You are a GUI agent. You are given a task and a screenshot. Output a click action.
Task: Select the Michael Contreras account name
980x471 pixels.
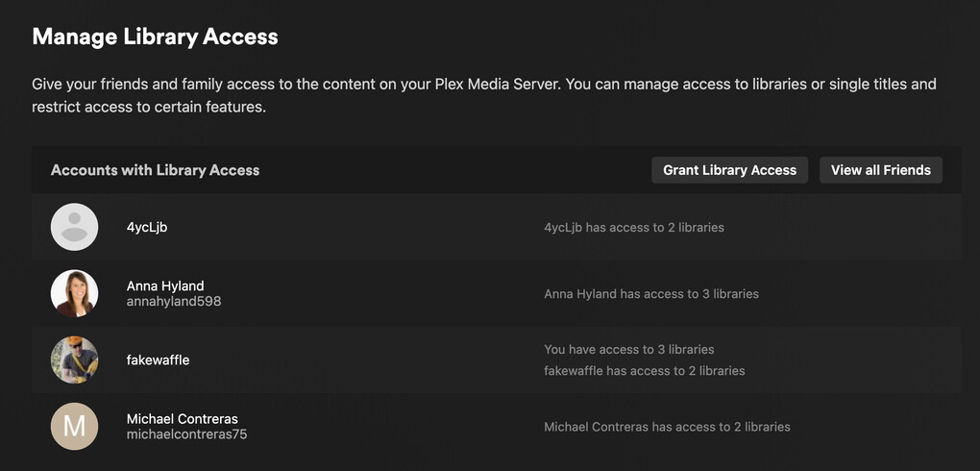[182, 419]
